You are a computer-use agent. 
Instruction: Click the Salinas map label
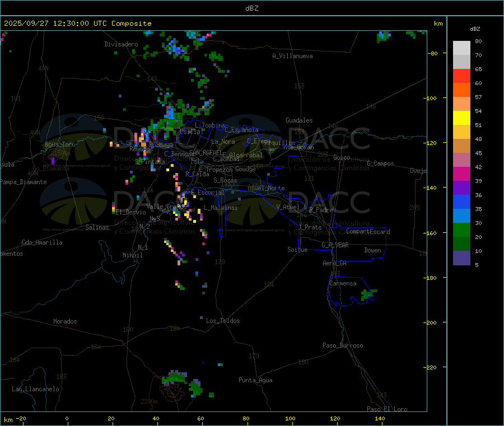[x=97, y=227]
